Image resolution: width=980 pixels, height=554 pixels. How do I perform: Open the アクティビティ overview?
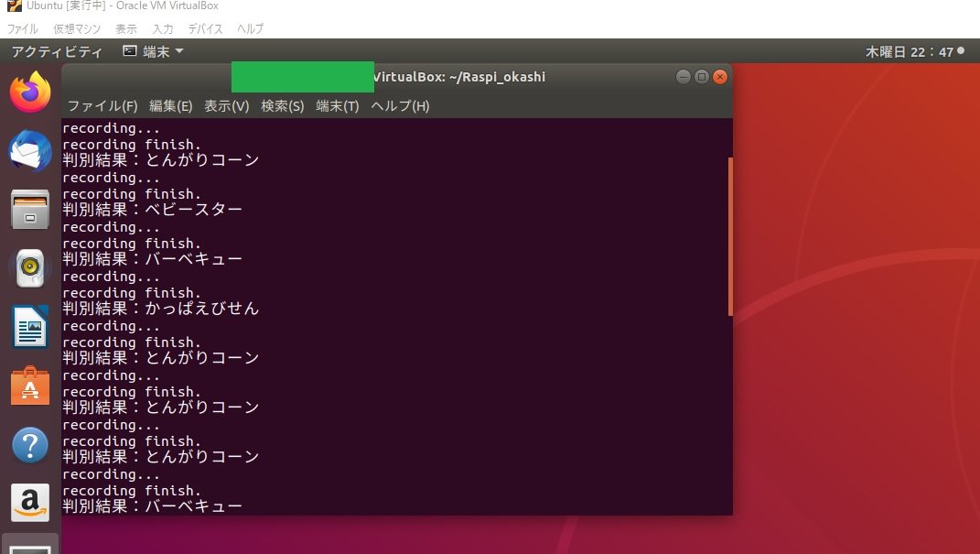coord(57,51)
